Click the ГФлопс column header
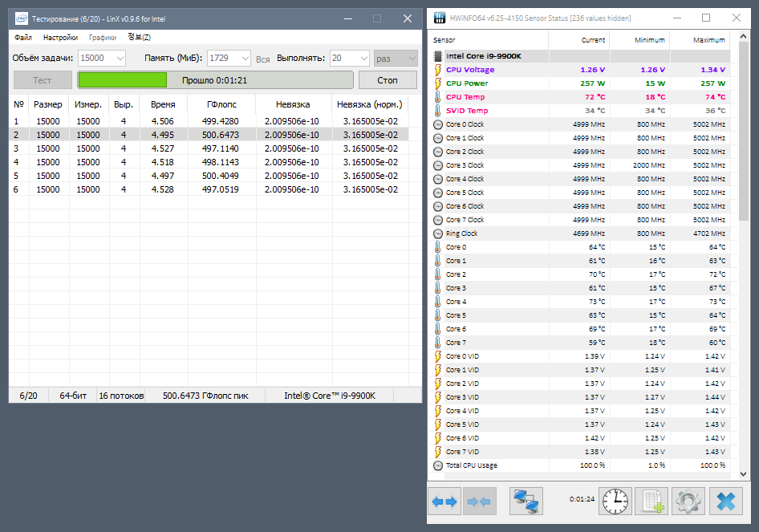 [x=221, y=104]
